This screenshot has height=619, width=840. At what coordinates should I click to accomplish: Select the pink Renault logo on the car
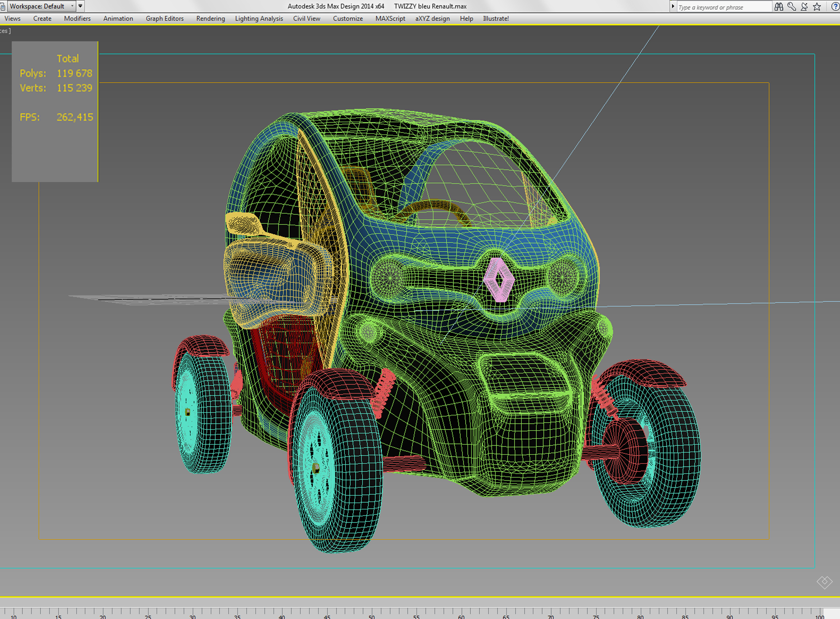[499, 279]
